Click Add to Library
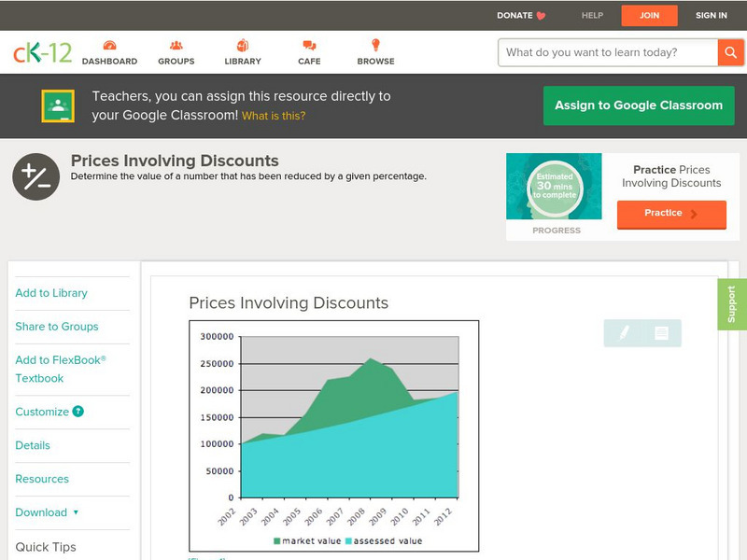This screenshot has height=560, width=747. tap(51, 293)
